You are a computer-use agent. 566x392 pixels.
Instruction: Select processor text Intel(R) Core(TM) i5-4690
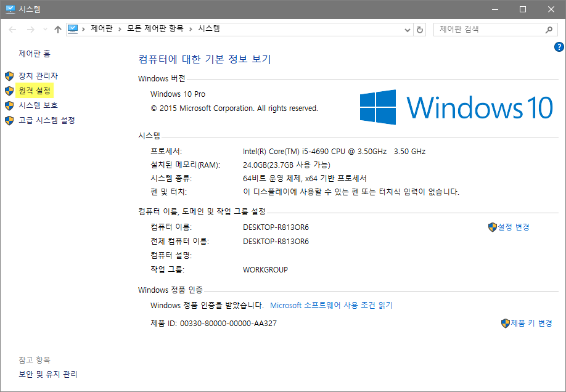(x=334, y=152)
